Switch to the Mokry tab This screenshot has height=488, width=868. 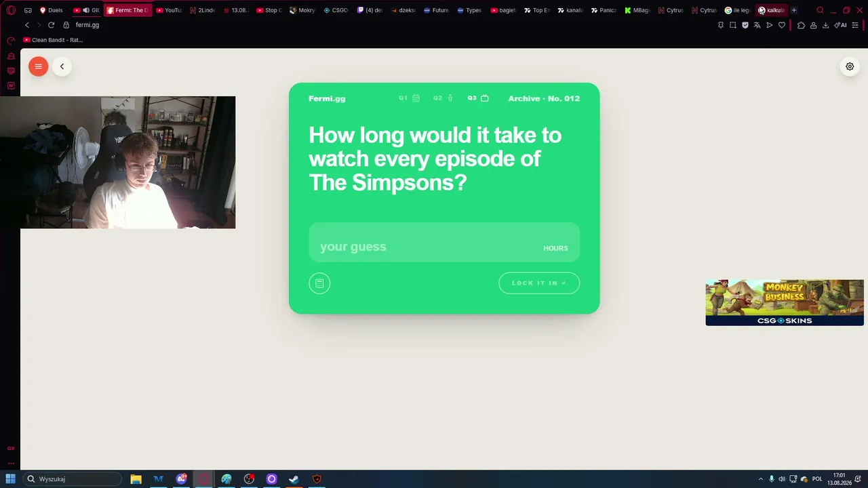(x=302, y=10)
